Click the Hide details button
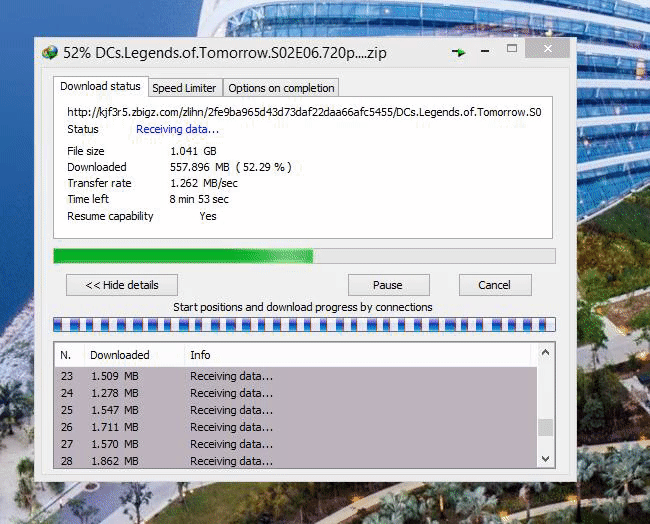This screenshot has width=650, height=524. [122, 285]
